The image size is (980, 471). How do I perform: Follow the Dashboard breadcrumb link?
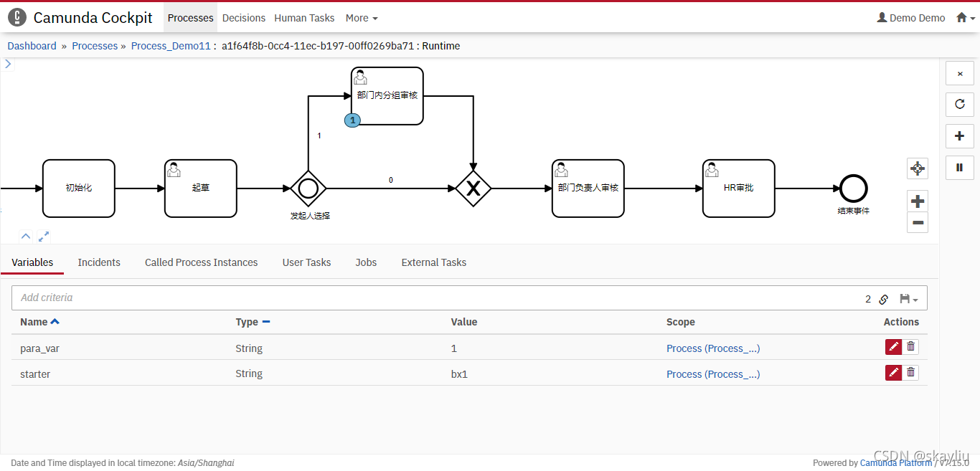pyautogui.click(x=32, y=46)
